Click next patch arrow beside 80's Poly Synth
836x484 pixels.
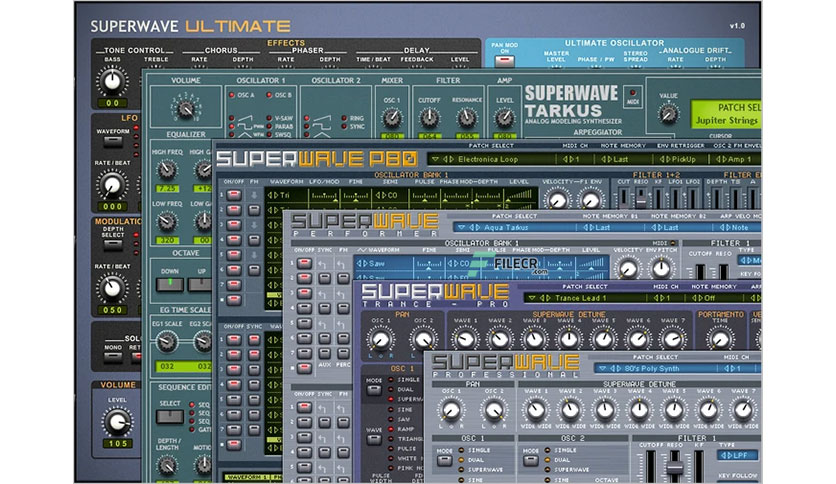click(618, 368)
